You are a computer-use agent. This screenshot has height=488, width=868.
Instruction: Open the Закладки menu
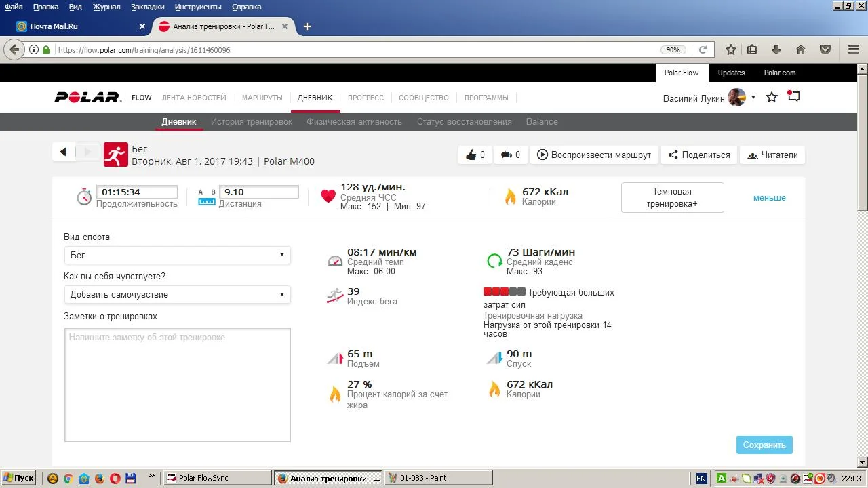pyautogui.click(x=147, y=7)
